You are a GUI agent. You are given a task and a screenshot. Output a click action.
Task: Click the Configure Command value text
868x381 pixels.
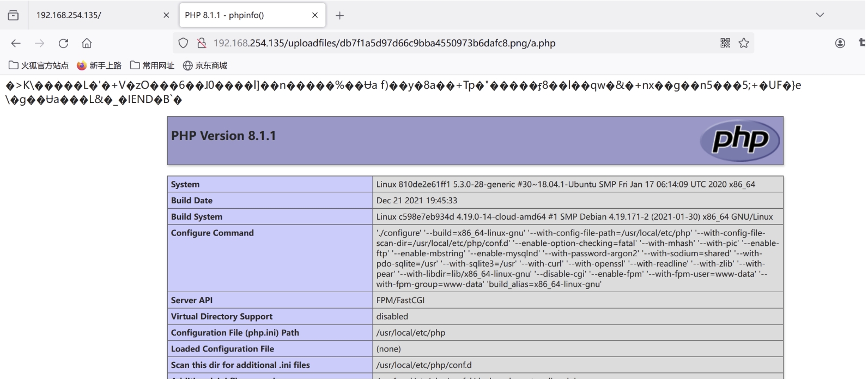click(x=578, y=258)
